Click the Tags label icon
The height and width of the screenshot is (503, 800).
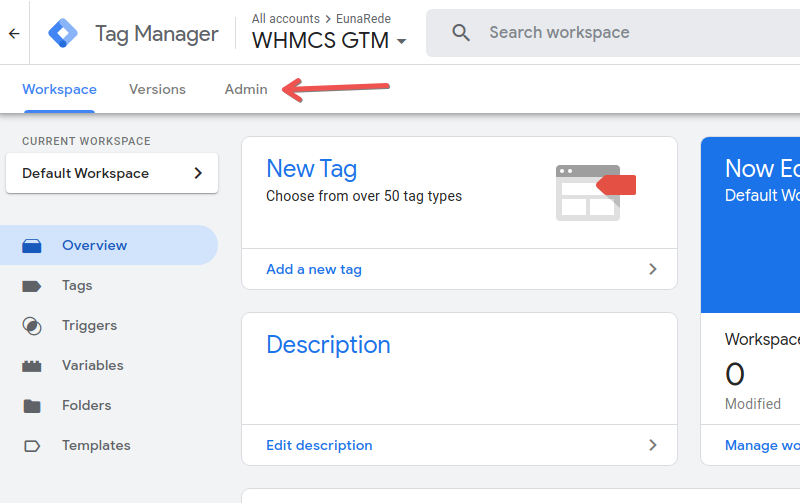tap(32, 286)
